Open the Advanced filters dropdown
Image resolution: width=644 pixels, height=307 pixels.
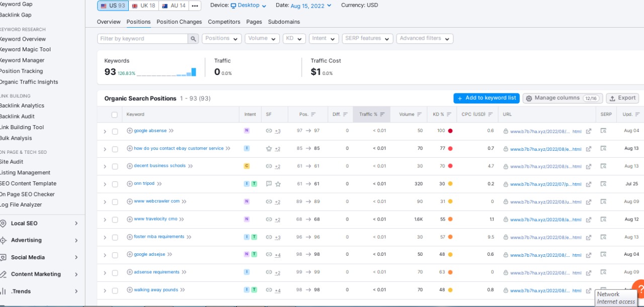[x=425, y=39]
